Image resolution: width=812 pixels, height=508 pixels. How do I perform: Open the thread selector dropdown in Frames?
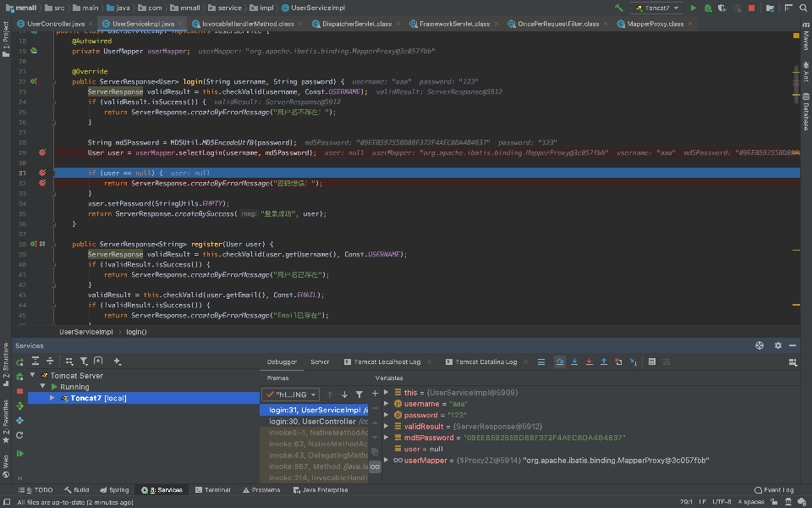click(290, 395)
